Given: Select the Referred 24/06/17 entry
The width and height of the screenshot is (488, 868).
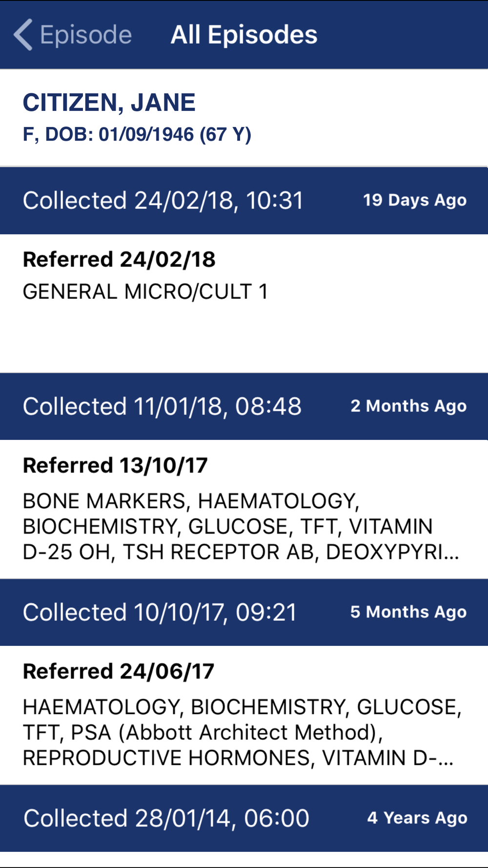Looking at the screenshot, I should click(119, 671).
